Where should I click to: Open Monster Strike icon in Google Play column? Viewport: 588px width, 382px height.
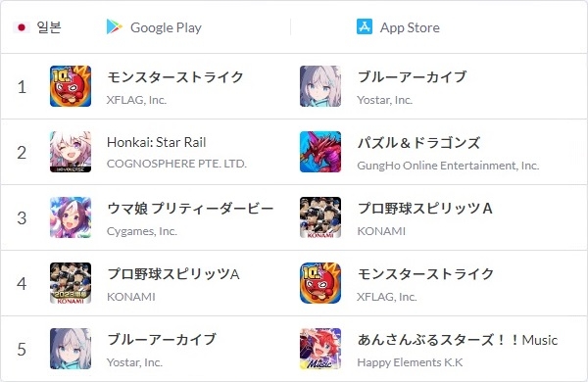coord(71,86)
